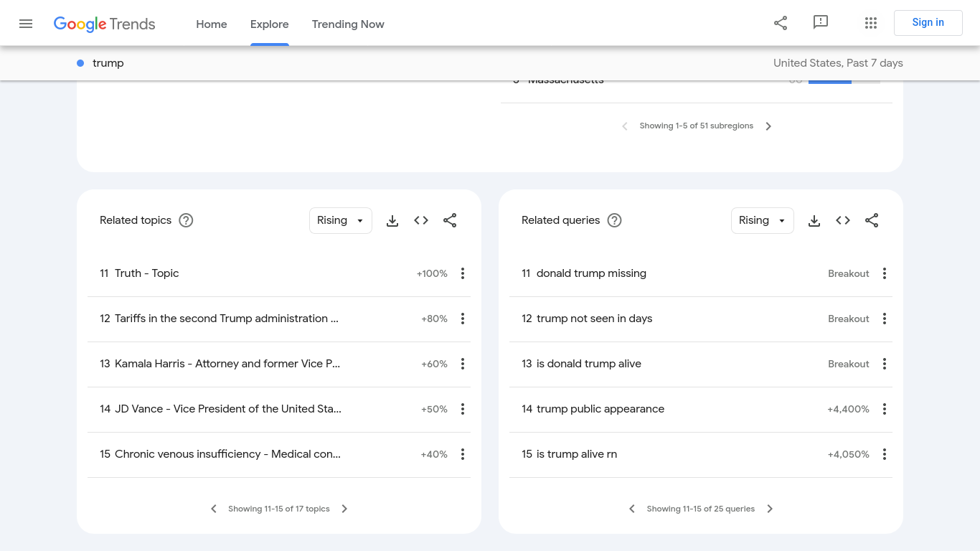The width and height of the screenshot is (980, 551).
Task: Open the Kamala Harris topic
Action: tap(227, 364)
